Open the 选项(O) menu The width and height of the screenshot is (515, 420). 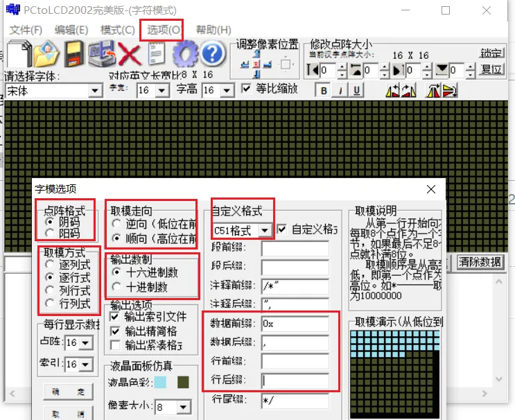point(164,30)
